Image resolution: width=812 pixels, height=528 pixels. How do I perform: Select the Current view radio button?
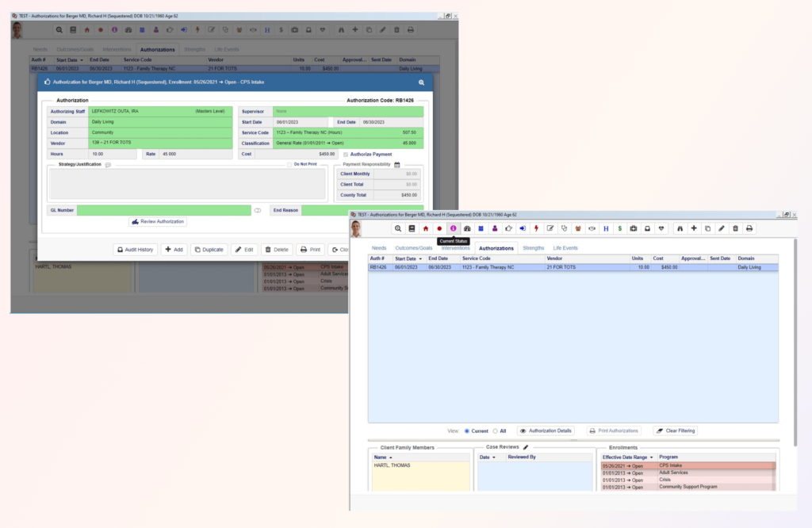(x=467, y=430)
